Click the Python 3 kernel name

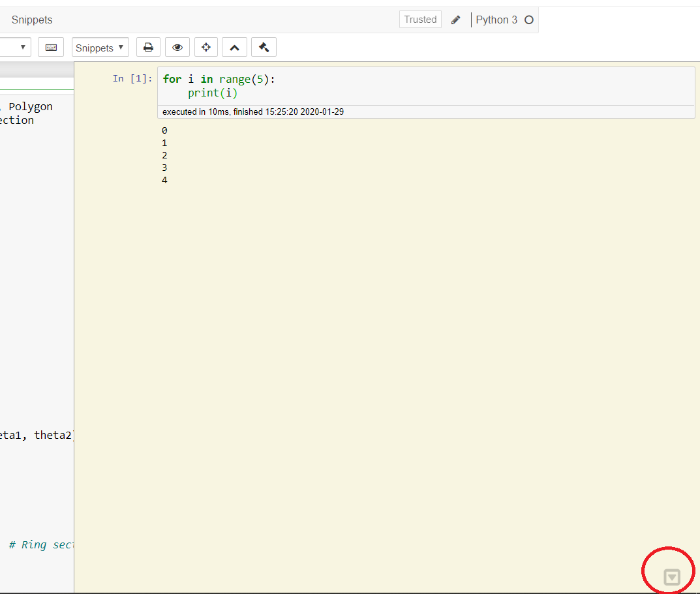[496, 20]
